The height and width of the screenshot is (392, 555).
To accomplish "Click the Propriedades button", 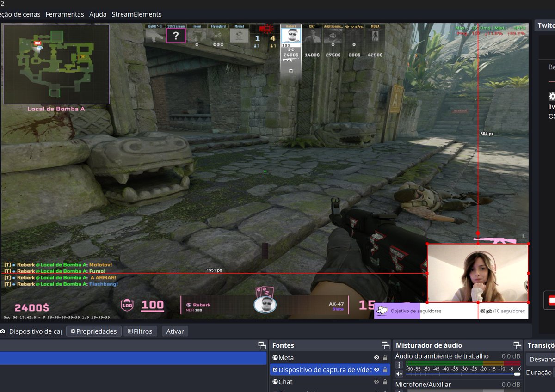I will (x=94, y=331).
